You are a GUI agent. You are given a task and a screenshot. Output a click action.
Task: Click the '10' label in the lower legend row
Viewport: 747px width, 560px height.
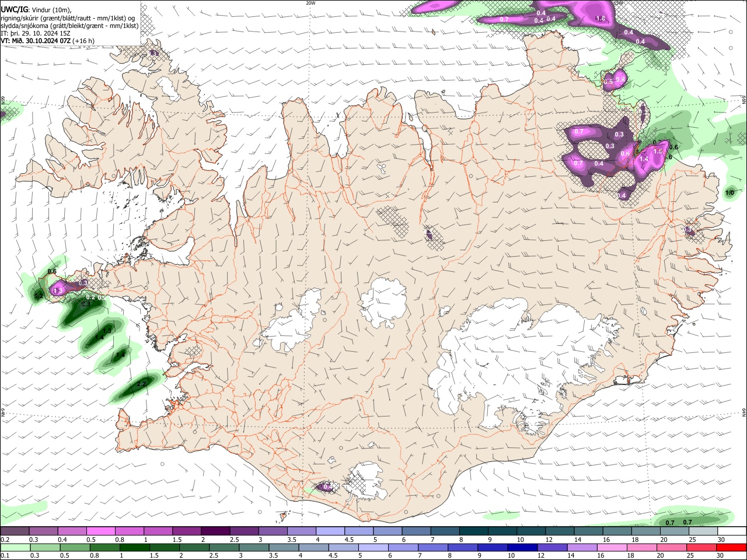[511, 555]
